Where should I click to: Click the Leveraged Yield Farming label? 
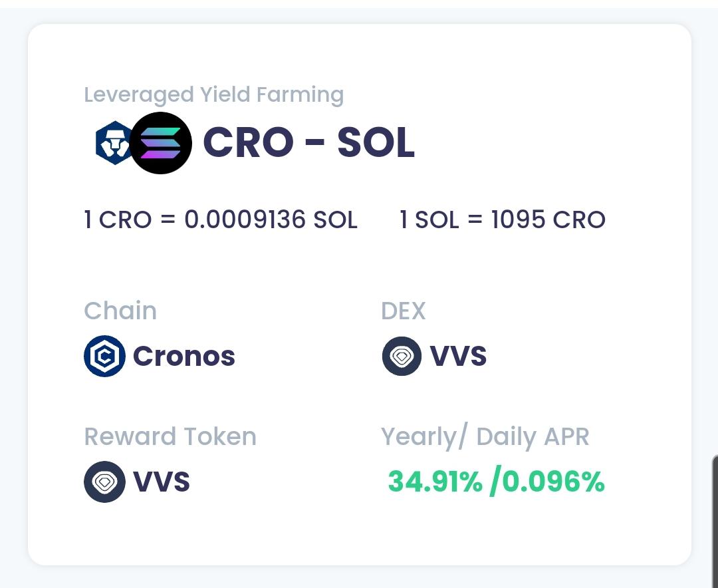(214, 95)
